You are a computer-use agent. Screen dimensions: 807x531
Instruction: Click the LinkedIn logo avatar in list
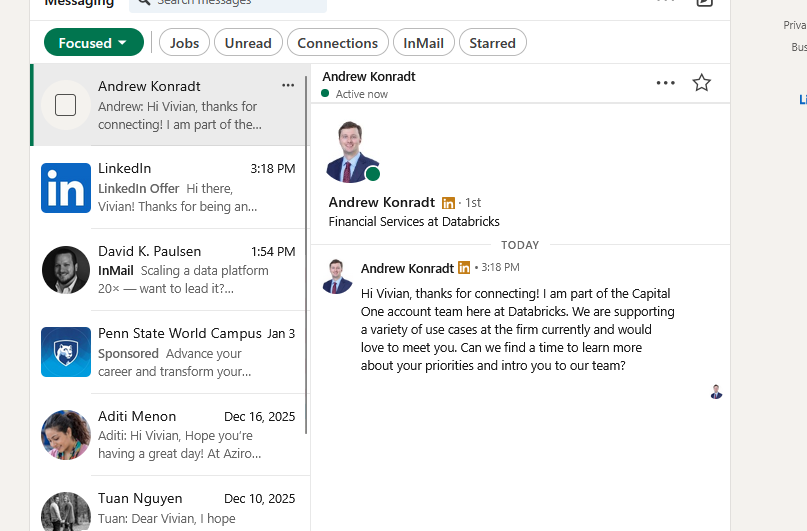tap(66, 188)
